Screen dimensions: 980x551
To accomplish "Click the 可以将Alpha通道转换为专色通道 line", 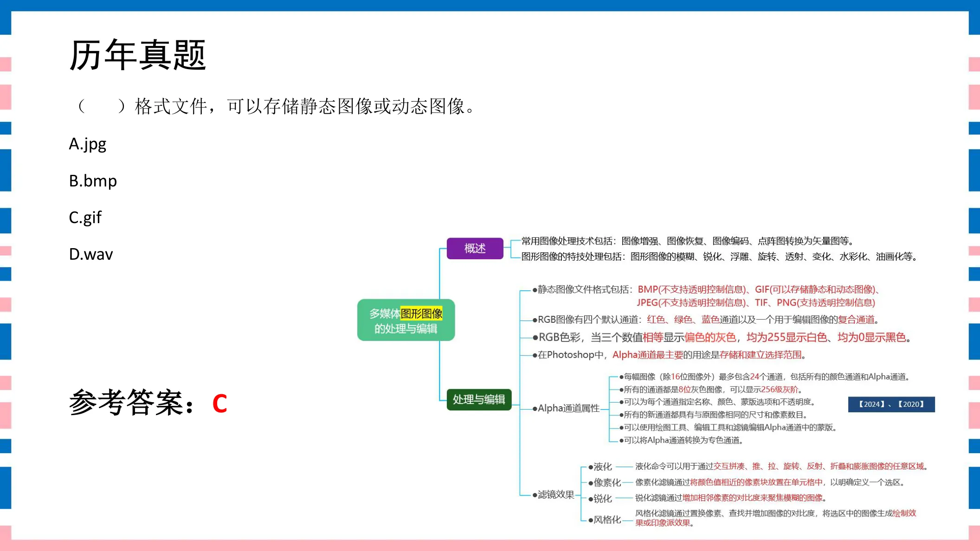I will point(682,440).
